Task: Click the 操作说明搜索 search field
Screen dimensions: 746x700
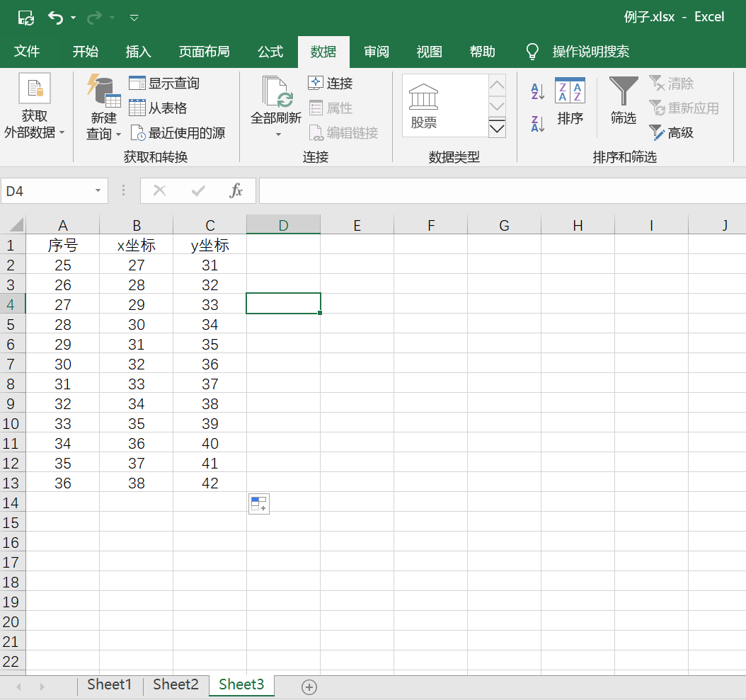Action: (591, 52)
